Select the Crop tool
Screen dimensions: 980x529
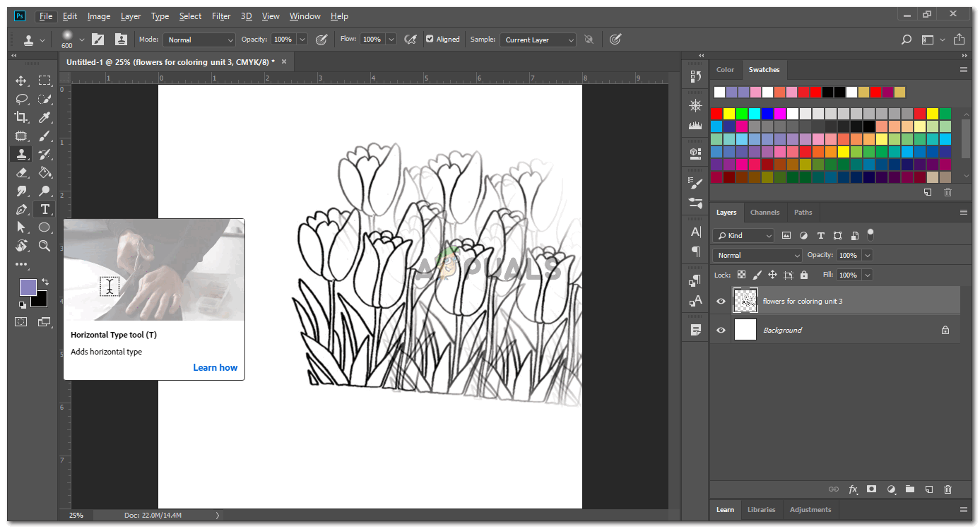(x=21, y=117)
